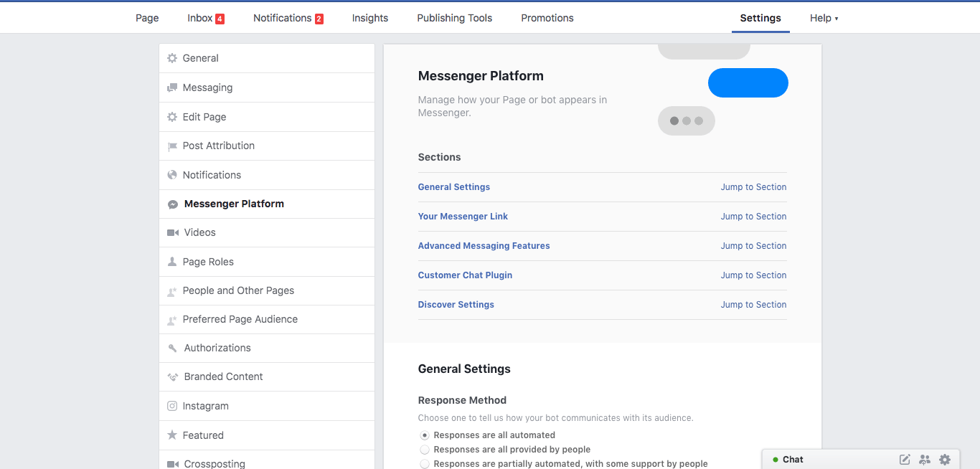
Task: Select the Settings tab
Action: click(x=760, y=18)
